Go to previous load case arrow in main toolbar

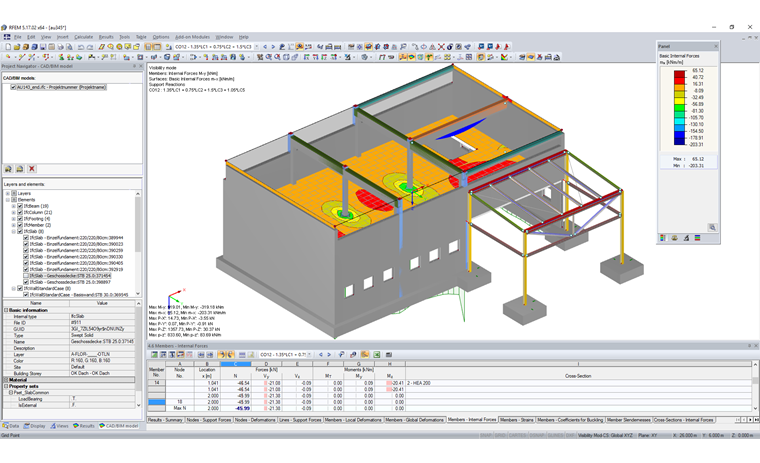pos(265,47)
